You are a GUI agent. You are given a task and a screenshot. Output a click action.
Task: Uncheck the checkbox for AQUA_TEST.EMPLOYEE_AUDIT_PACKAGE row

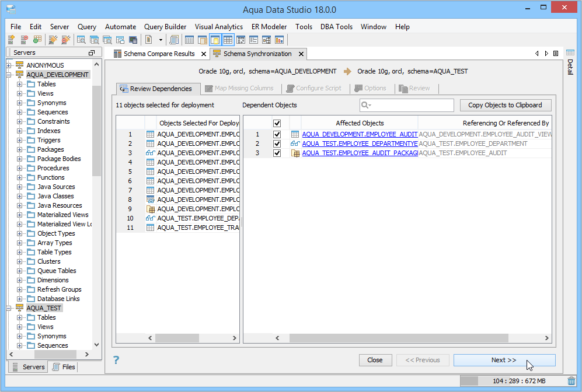(x=277, y=153)
